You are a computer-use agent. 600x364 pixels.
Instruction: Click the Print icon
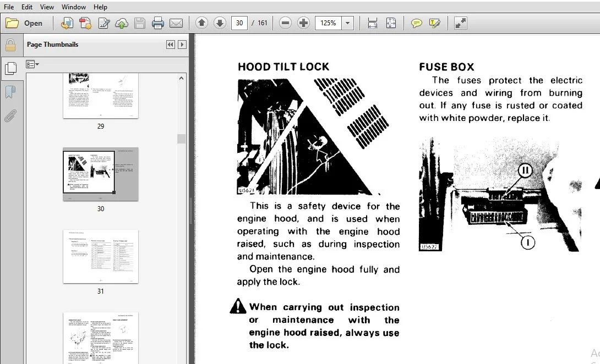coord(157,23)
